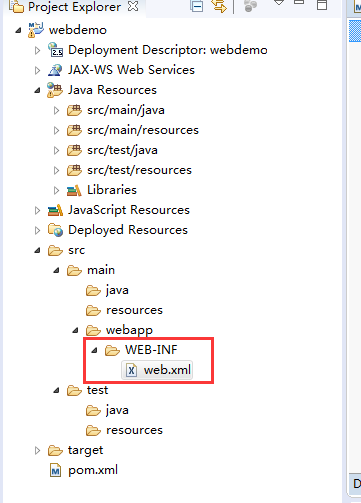361x503 pixels.
Task: Click the src/main/java package folder icon
Action: click(74, 110)
